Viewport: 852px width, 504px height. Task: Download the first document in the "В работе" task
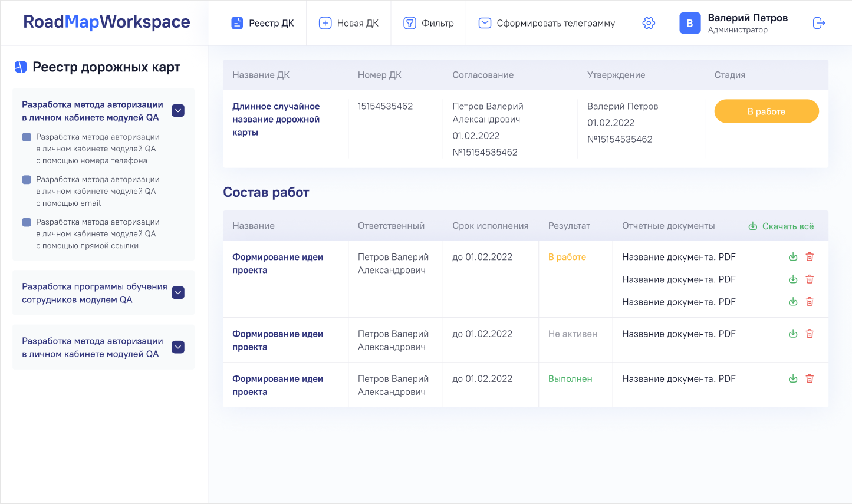793,257
